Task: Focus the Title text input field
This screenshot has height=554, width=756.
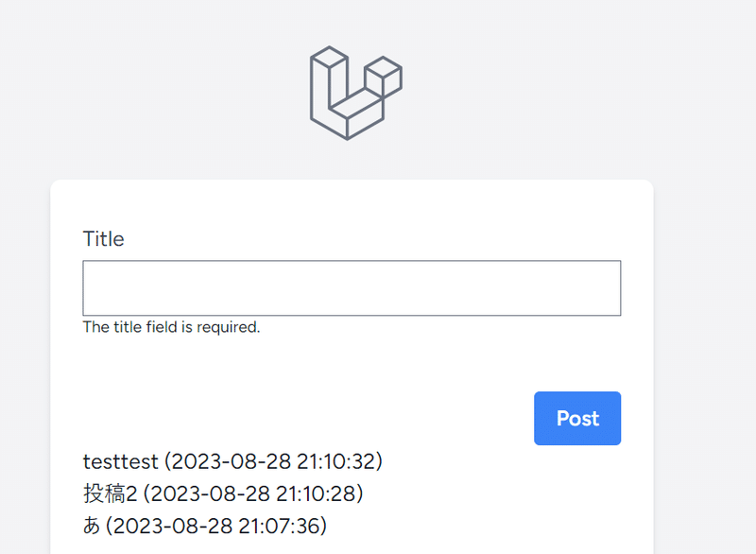Action: click(x=352, y=287)
